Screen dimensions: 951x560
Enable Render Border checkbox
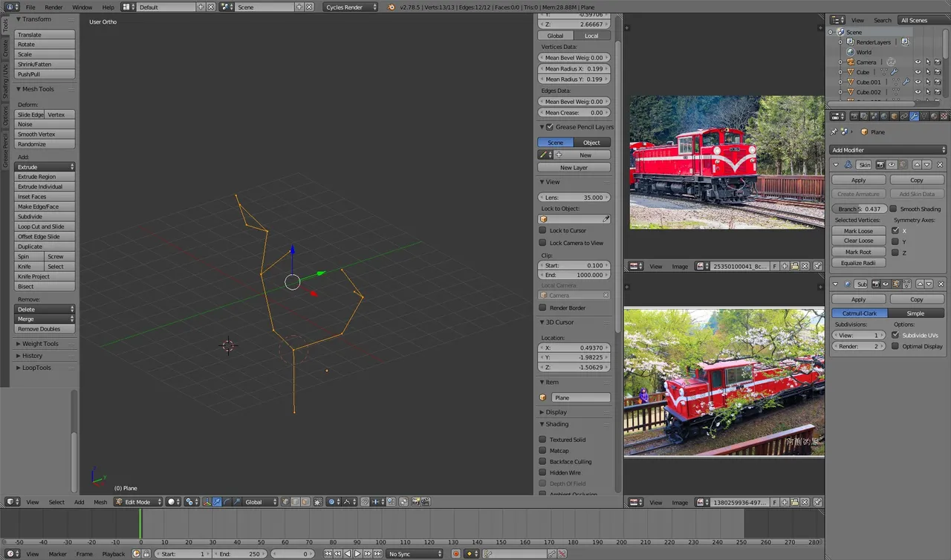(542, 307)
